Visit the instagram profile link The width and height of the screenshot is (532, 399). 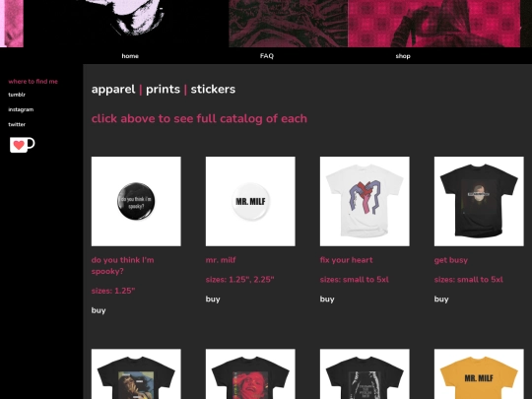coord(21,109)
